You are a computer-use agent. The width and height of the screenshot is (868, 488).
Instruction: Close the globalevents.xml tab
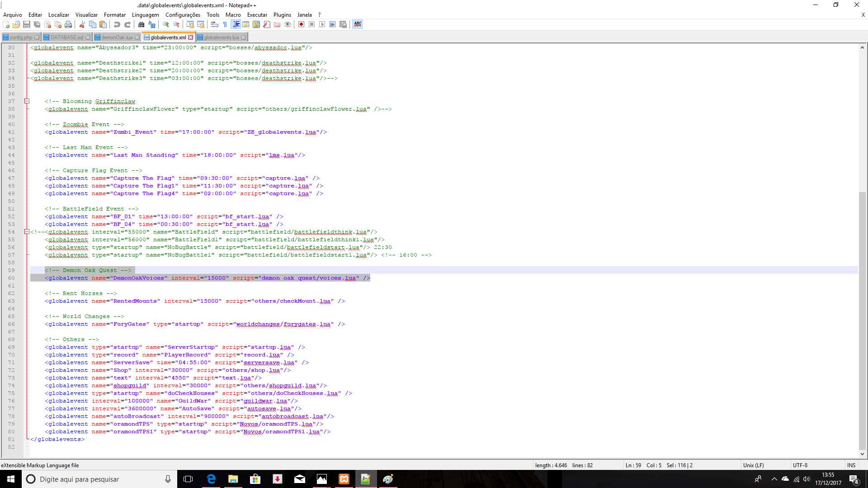(x=191, y=38)
